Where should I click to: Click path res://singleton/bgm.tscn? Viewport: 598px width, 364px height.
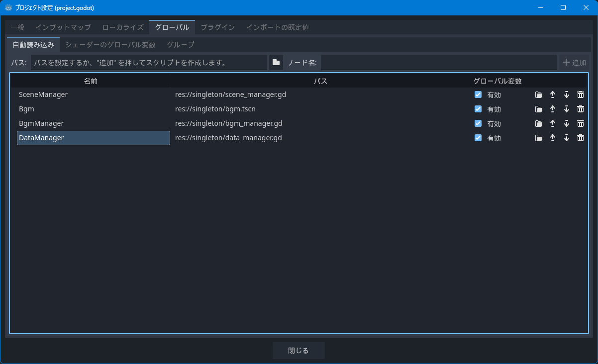pyautogui.click(x=215, y=109)
